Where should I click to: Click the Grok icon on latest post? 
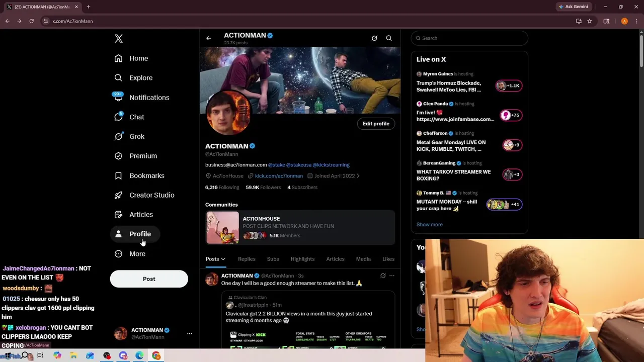pos(383,276)
